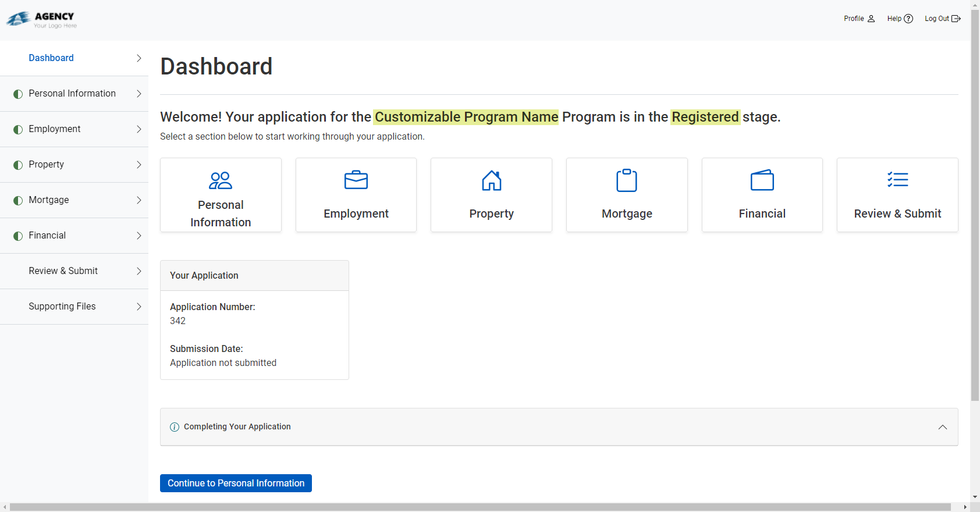Click the vertical scrollbar down arrow
The width and height of the screenshot is (980, 512).
pyautogui.click(x=975, y=497)
